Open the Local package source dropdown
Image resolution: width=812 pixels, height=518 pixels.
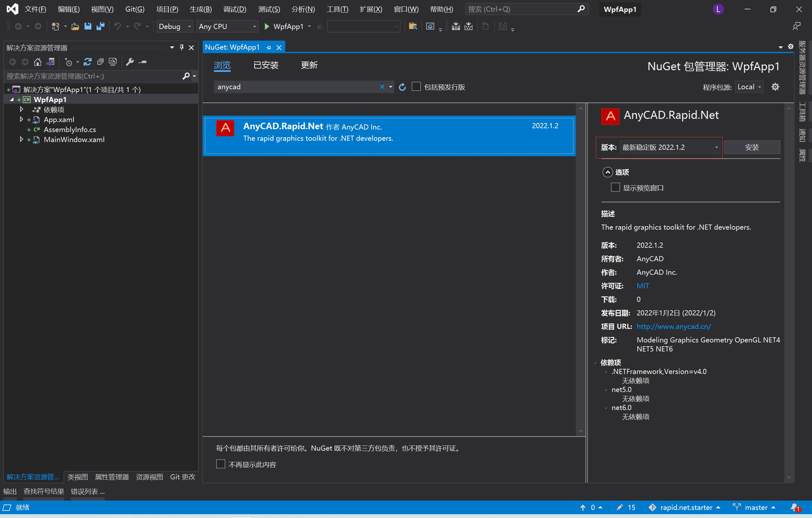point(749,87)
